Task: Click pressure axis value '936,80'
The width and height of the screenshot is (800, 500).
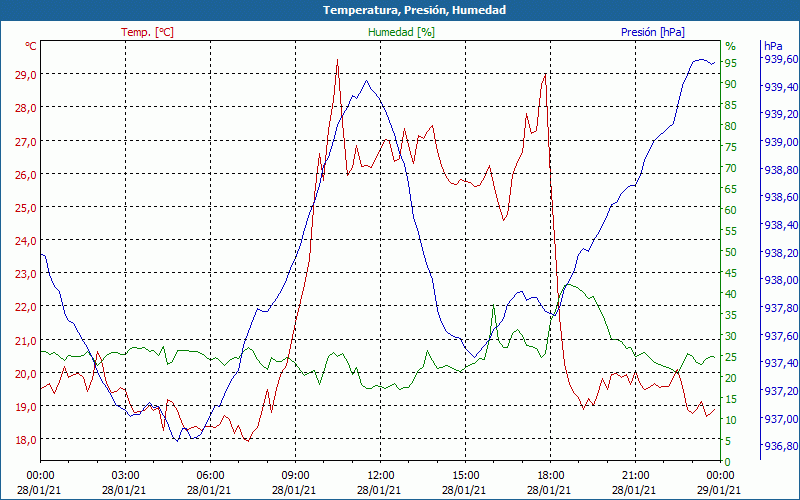Action: pos(781,446)
